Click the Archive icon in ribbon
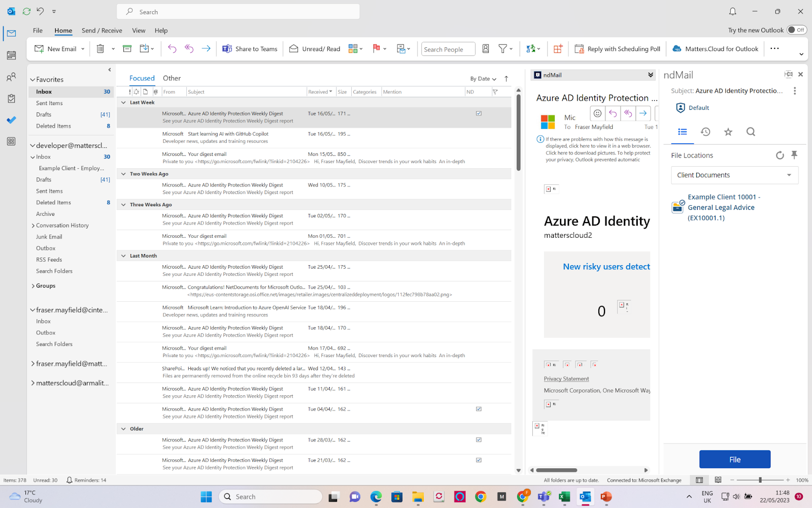The width and height of the screenshot is (812, 508). (x=127, y=49)
